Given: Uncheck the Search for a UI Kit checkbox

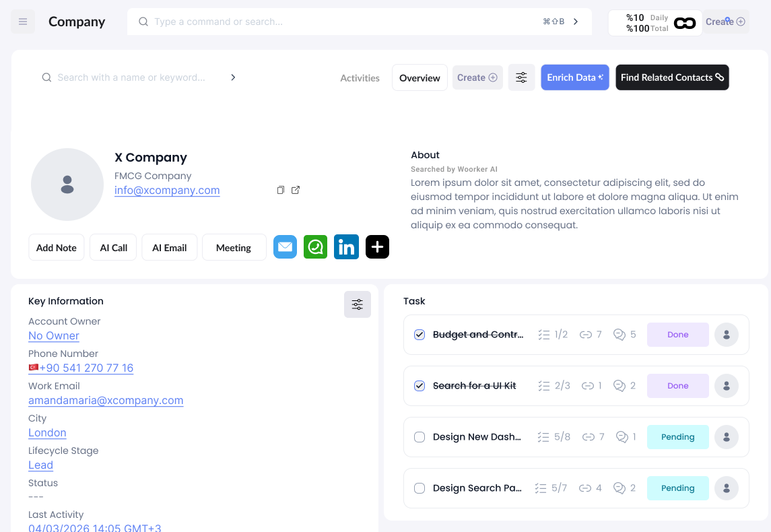Looking at the screenshot, I should tap(420, 386).
